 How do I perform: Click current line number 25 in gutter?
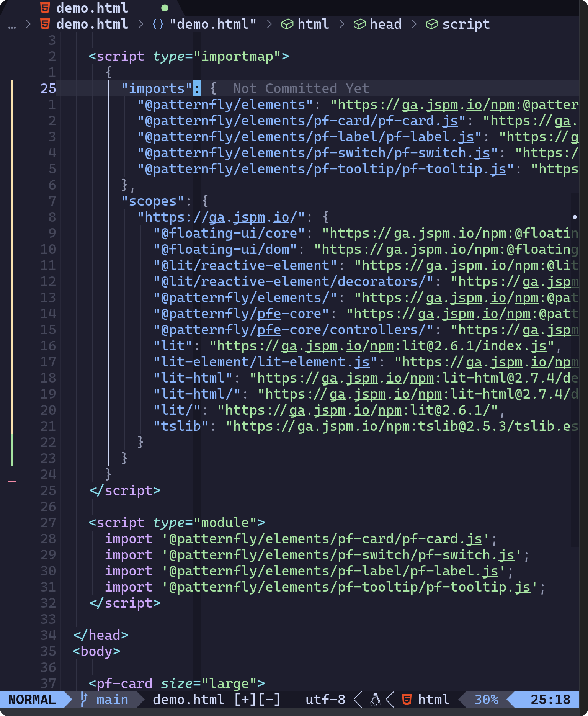pyautogui.click(x=48, y=88)
